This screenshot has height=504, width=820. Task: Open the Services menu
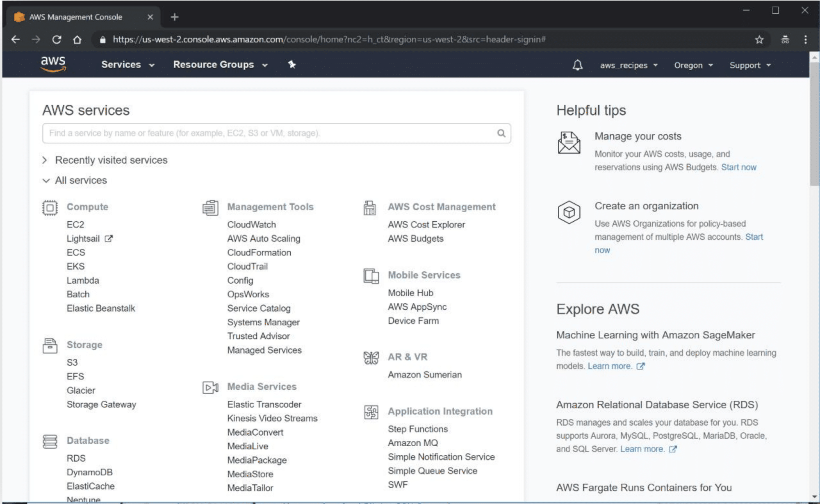tap(128, 64)
